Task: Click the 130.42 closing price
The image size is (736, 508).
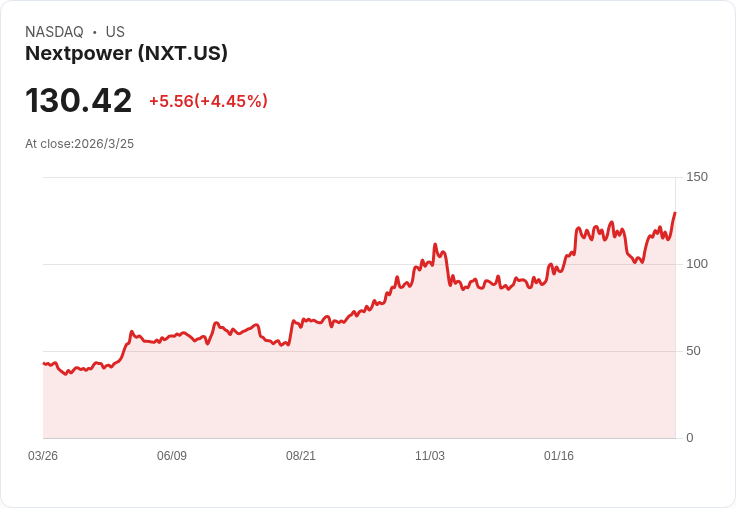Action: click(x=78, y=100)
